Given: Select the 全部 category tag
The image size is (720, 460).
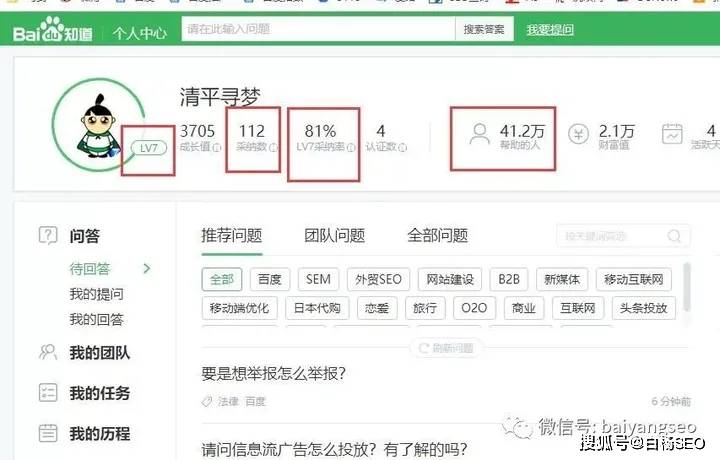Looking at the screenshot, I should point(222,279).
